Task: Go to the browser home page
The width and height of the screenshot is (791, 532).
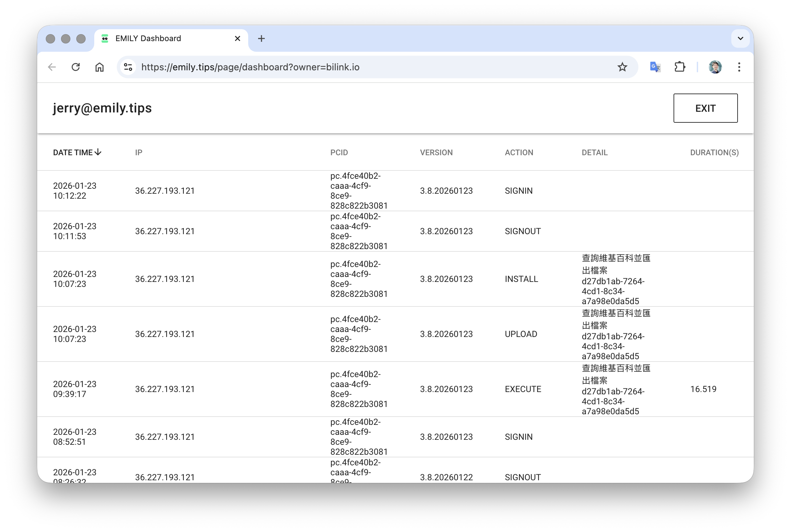Action: click(100, 67)
